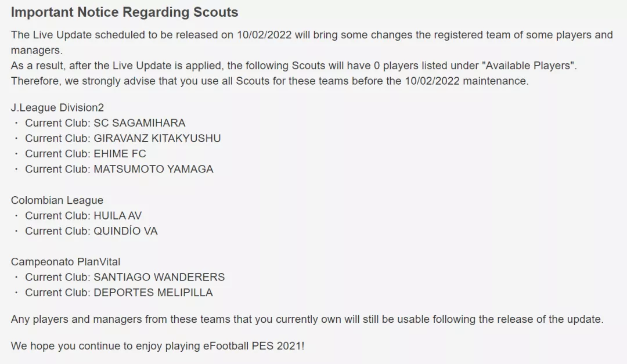Viewport: 627px width, 364px height.
Task: Select the MATSUMOTO YAMAGA list item
Action: pyautogui.click(x=119, y=169)
